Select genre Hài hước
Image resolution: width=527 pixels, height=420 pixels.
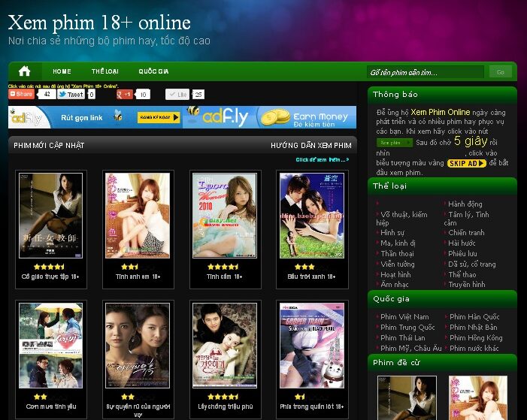coord(462,243)
